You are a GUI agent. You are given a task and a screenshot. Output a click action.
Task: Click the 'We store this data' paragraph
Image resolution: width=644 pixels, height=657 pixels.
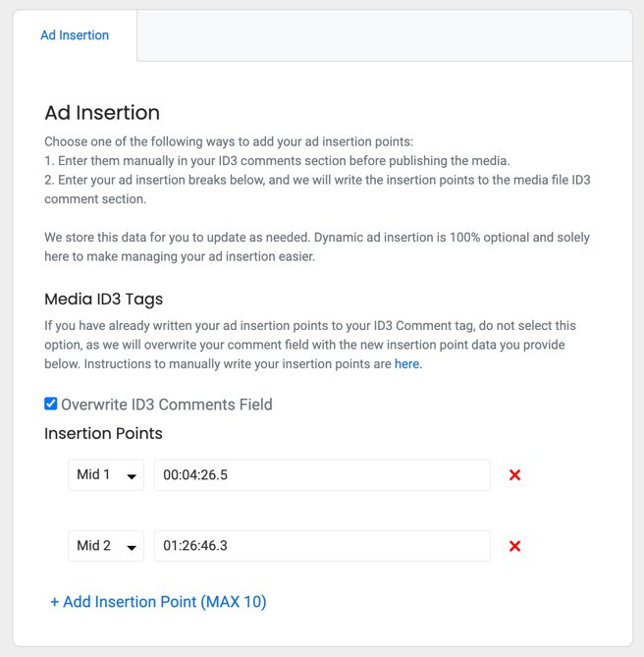click(x=317, y=246)
